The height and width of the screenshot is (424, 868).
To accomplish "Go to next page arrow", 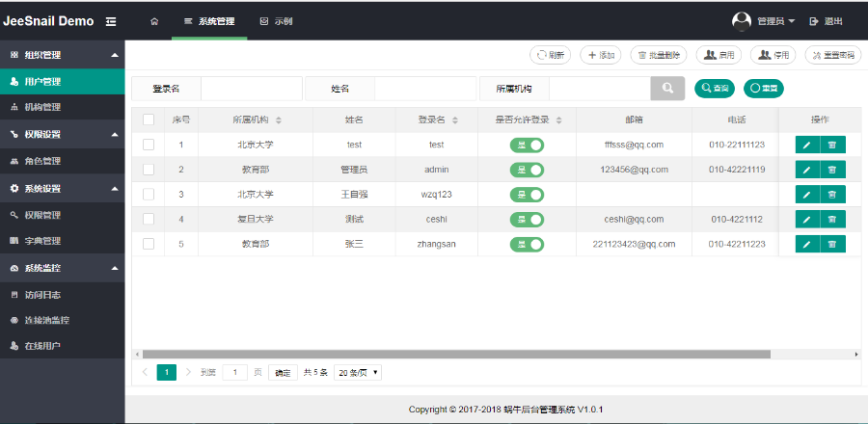I will click(x=188, y=373).
